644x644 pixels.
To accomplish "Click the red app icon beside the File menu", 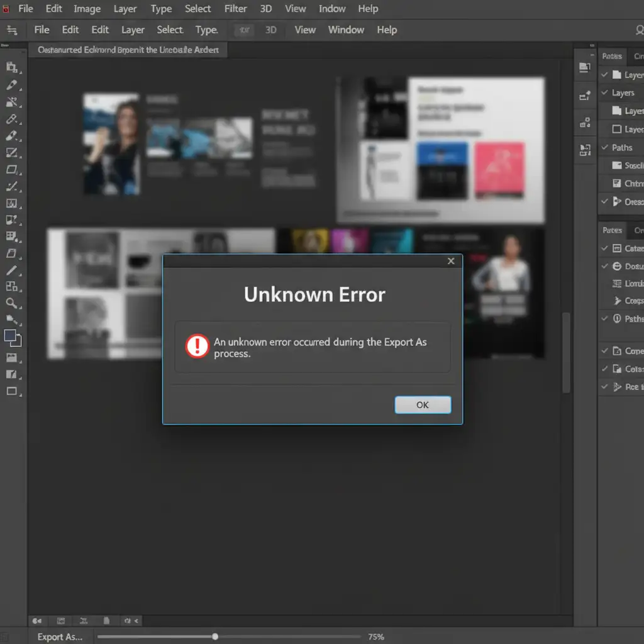I will pos(6,9).
